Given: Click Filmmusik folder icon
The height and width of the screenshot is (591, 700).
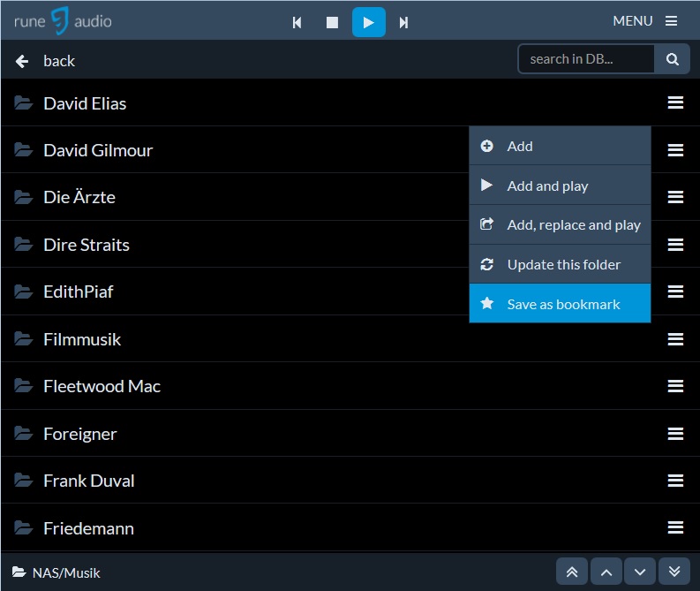Looking at the screenshot, I should (23, 339).
